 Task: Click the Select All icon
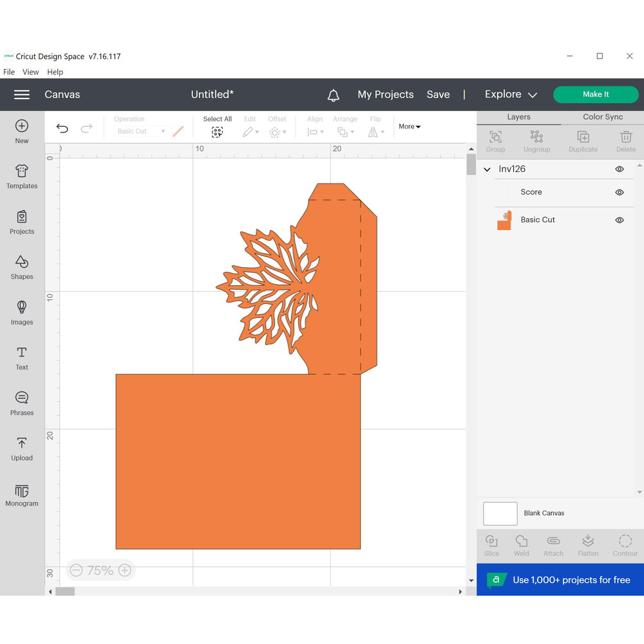click(217, 131)
